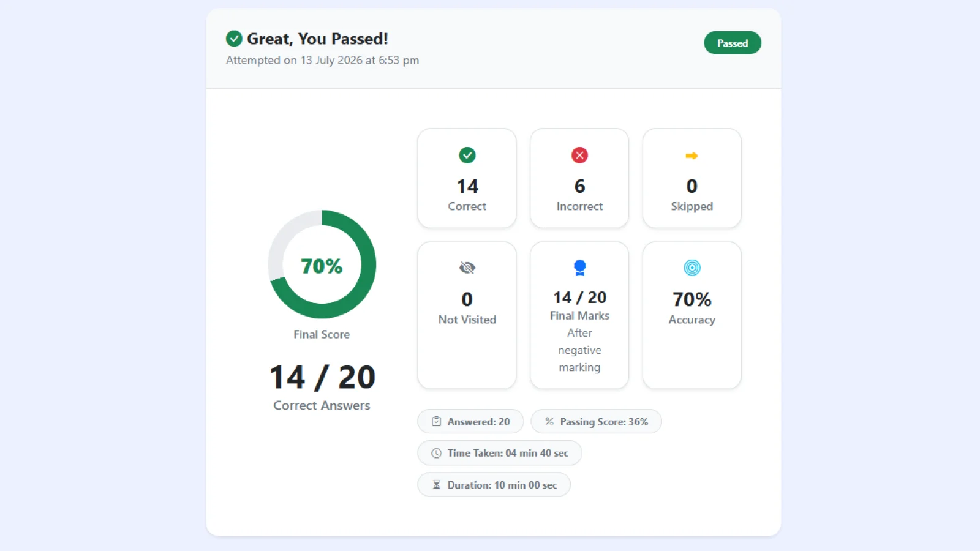980x551 pixels.
Task: Click the green check icon in Correct card
Action: 467,156
